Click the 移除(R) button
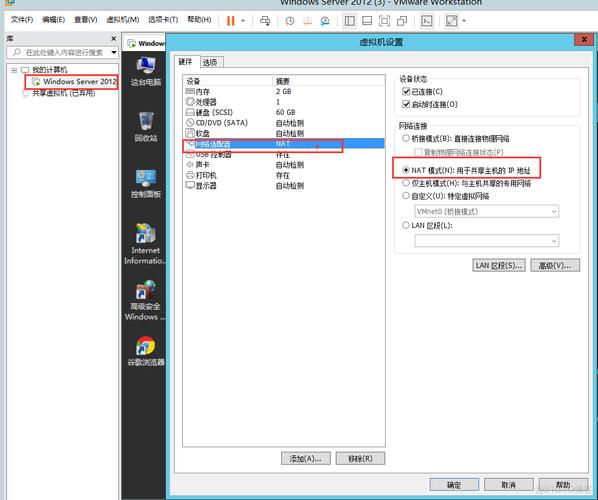The width and height of the screenshot is (598, 500). 360,458
